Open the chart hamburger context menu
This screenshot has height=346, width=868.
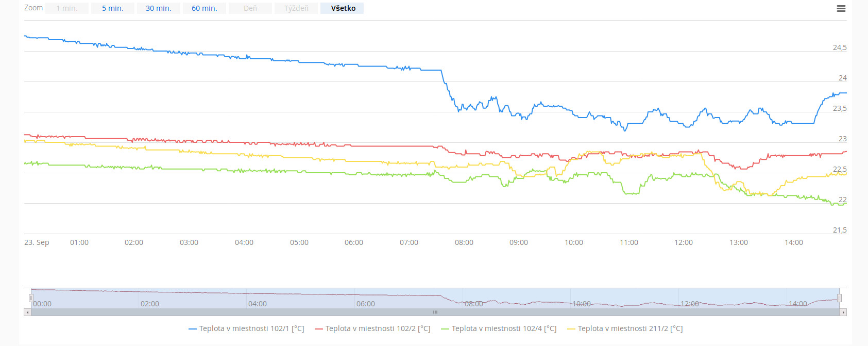pos(841,9)
